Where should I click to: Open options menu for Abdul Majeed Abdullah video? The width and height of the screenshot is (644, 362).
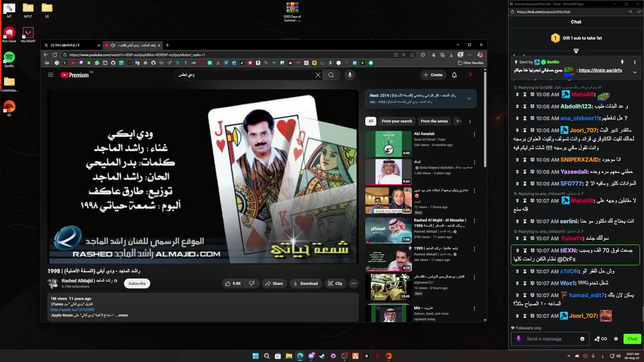point(474,162)
